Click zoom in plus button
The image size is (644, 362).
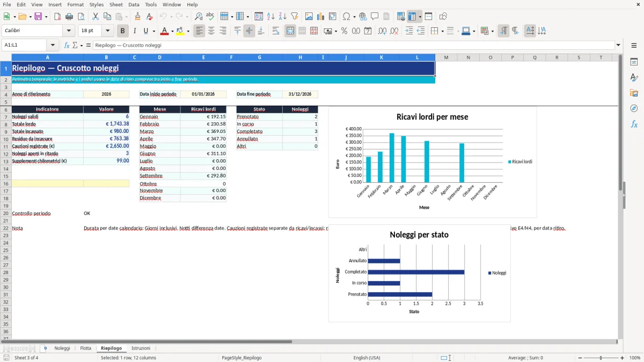tap(622, 358)
